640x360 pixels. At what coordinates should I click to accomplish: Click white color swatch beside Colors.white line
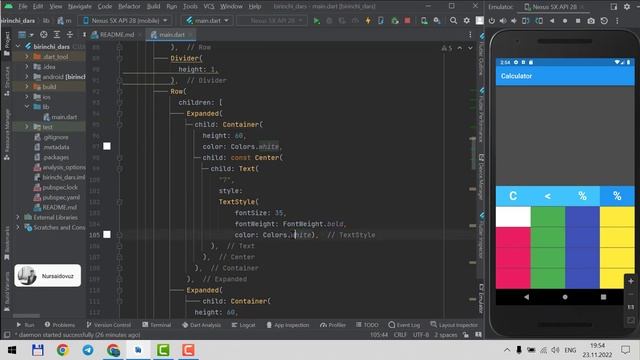point(107,146)
